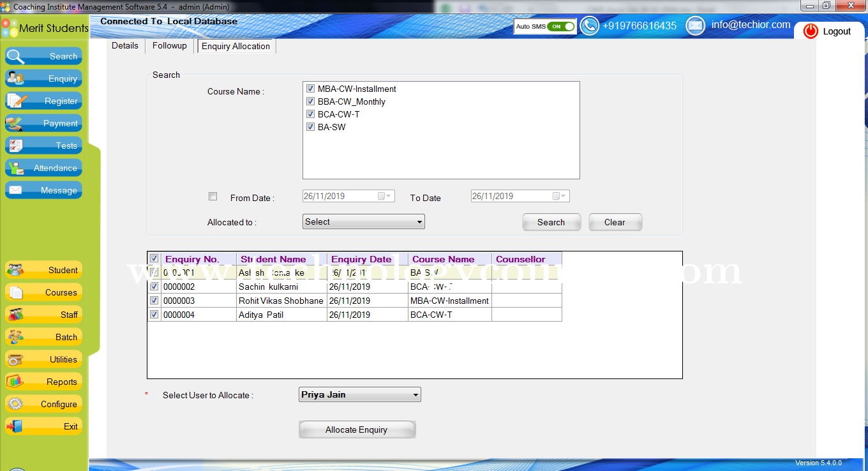Click the email envelope icon in header
Image resolution: width=868 pixels, height=471 pixels.
695,26
